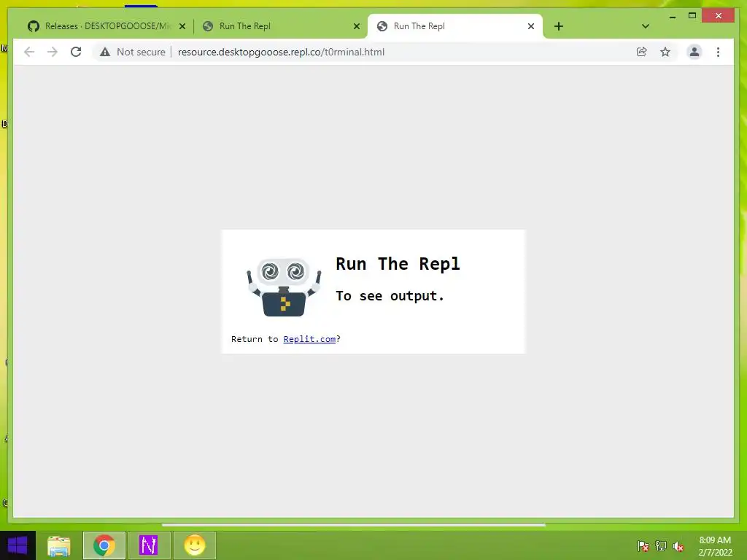Image resolution: width=747 pixels, height=560 pixels.
Task: Switch to the Releases DESKTOPGOOOSE GitHub tab
Action: click(107, 26)
